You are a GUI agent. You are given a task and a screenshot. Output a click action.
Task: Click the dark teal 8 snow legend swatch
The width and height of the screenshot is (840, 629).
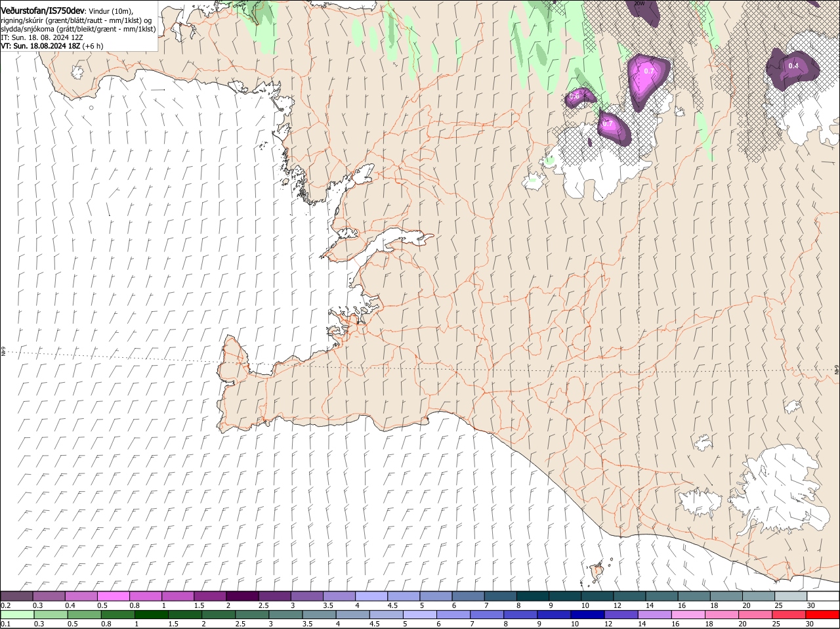pos(533,596)
